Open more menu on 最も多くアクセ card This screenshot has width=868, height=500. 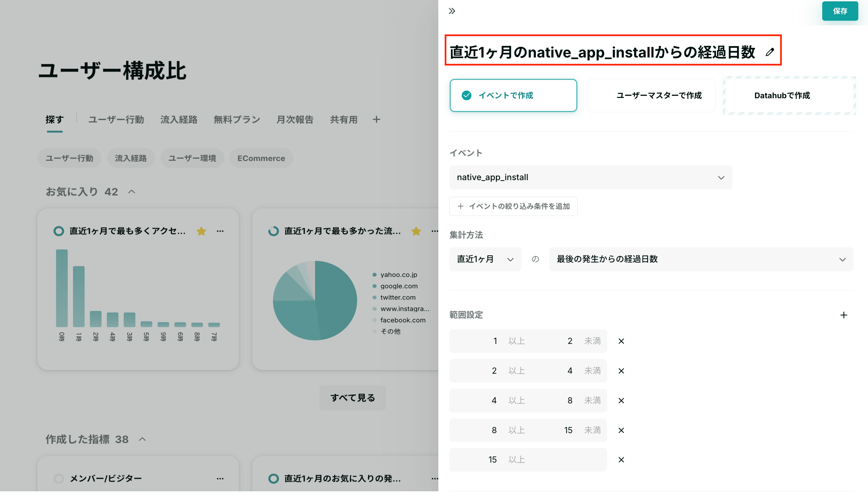pyautogui.click(x=220, y=231)
